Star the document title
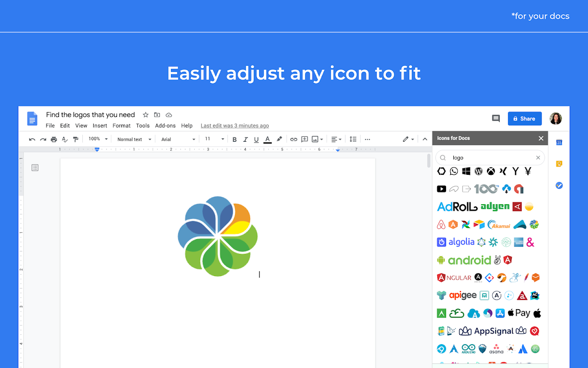 click(x=146, y=115)
